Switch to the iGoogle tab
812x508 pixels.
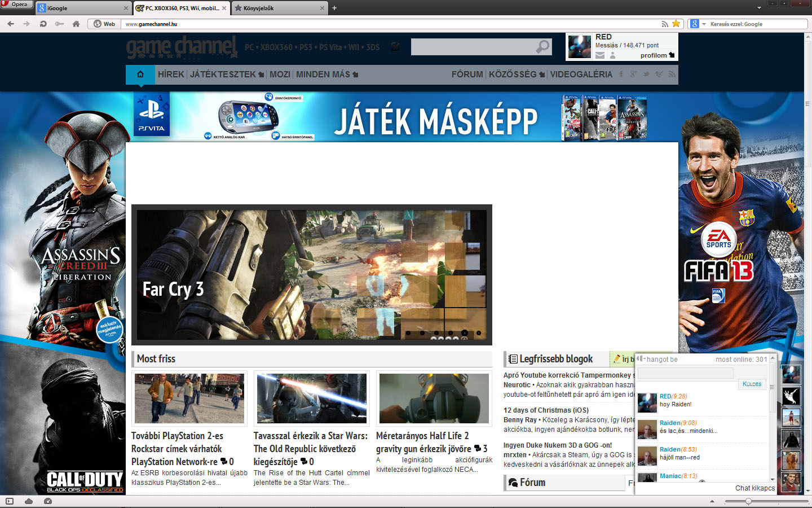point(82,8)
